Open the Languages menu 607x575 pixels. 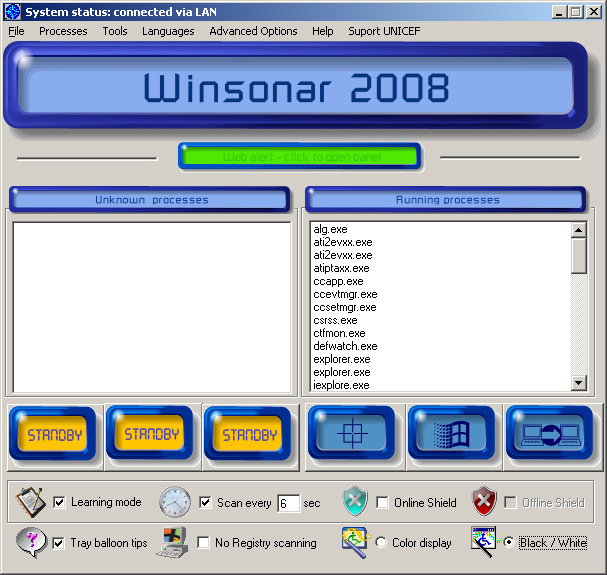(x=168, y=31)
